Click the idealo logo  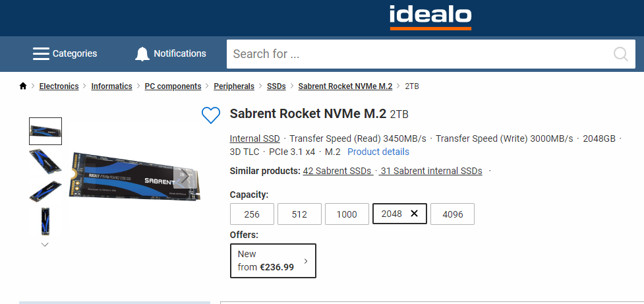[430, 17]
